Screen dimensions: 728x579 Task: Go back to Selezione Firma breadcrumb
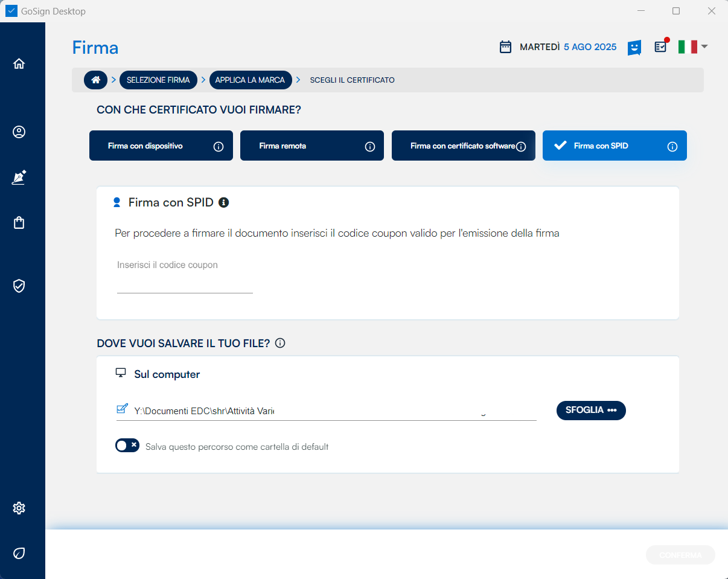pos(158,80)
